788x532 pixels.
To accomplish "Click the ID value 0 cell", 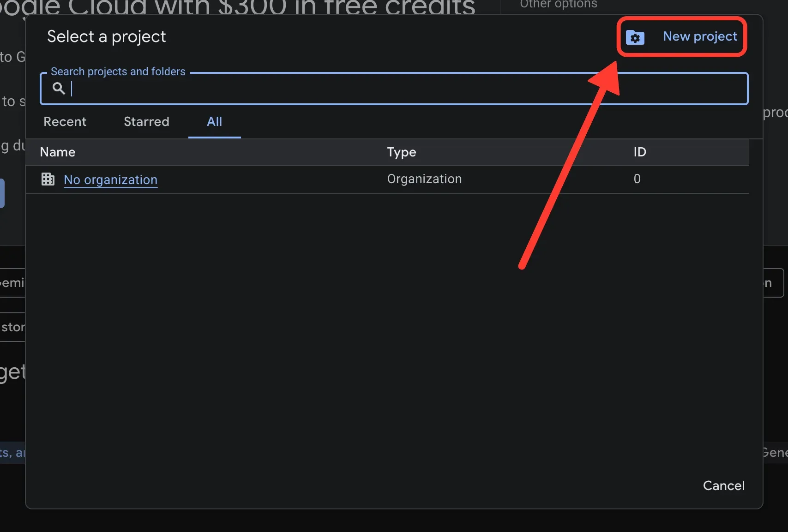I will click(x=637, y=179).
